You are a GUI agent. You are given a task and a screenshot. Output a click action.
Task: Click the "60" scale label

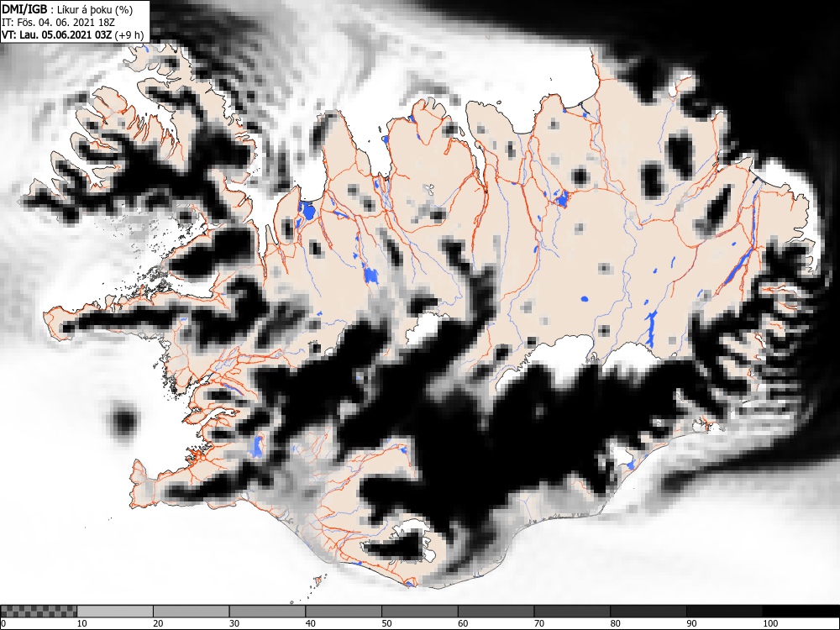462,623
